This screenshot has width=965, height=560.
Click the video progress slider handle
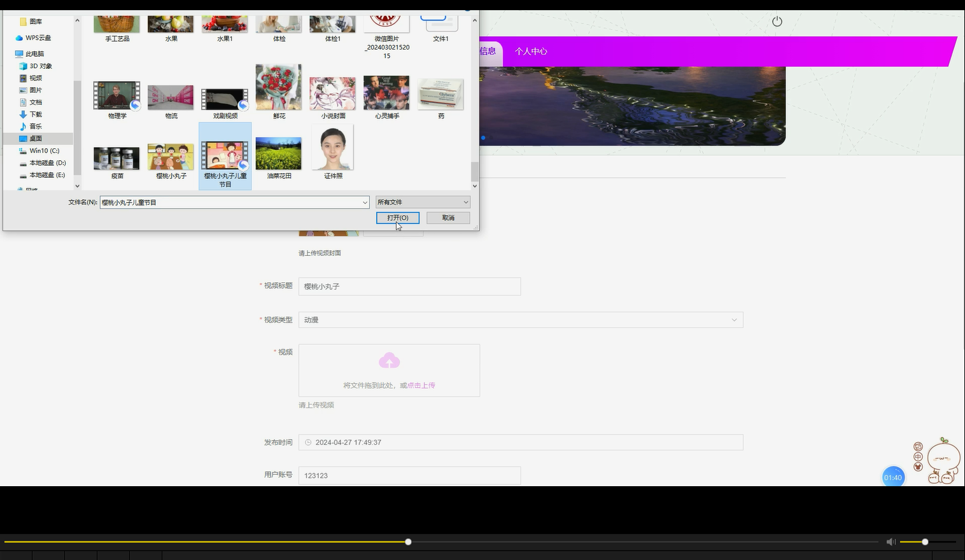point(408,542)
